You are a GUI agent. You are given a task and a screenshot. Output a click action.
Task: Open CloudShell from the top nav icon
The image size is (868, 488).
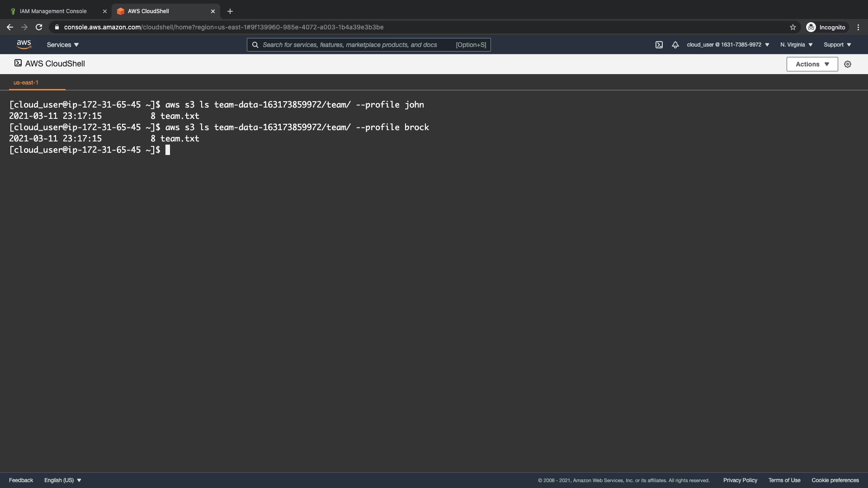click(x=659, y=45)
